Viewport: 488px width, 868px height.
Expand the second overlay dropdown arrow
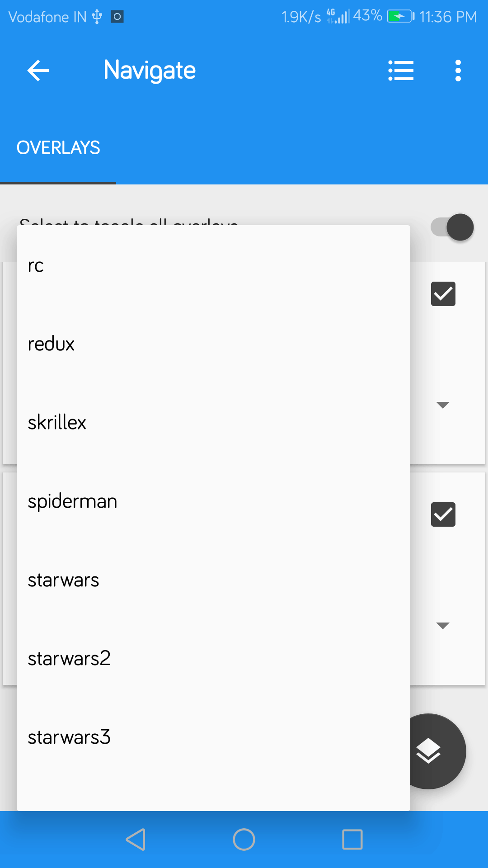click(x=443, y=625)
